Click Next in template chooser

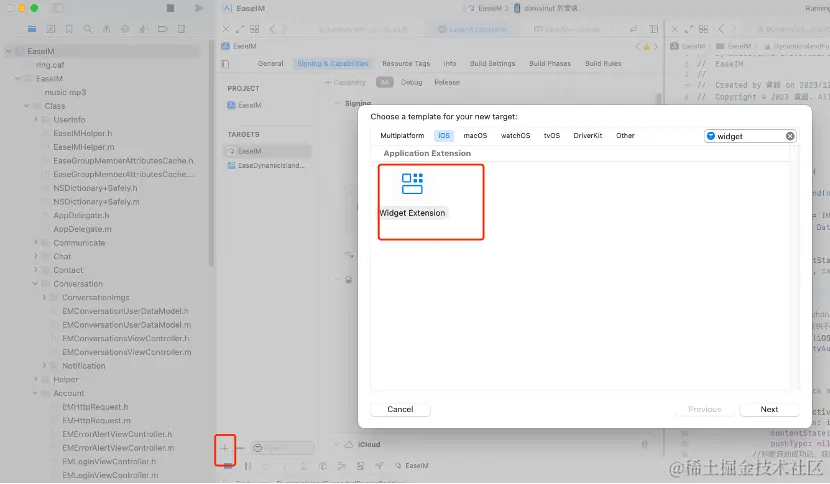(769, 409)
